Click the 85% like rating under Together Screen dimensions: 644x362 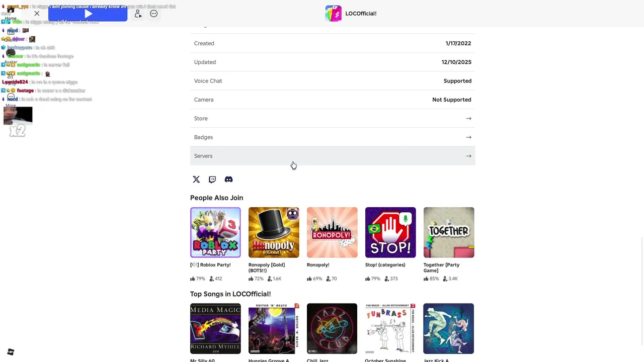pyautogui.click(x=431, y=279)
